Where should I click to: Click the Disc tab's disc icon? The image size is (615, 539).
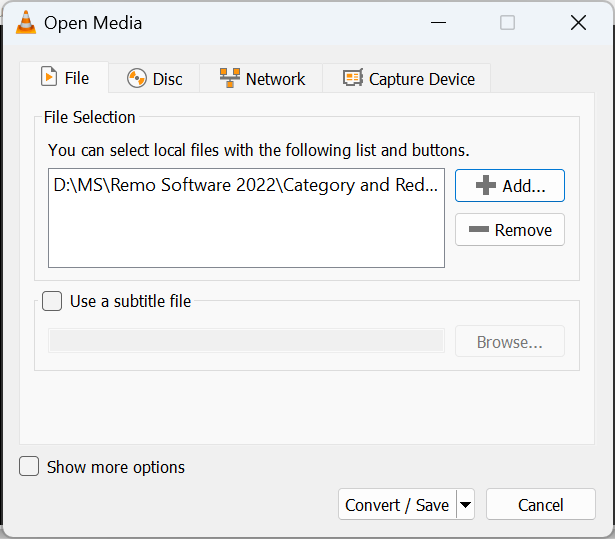[136, 78]
